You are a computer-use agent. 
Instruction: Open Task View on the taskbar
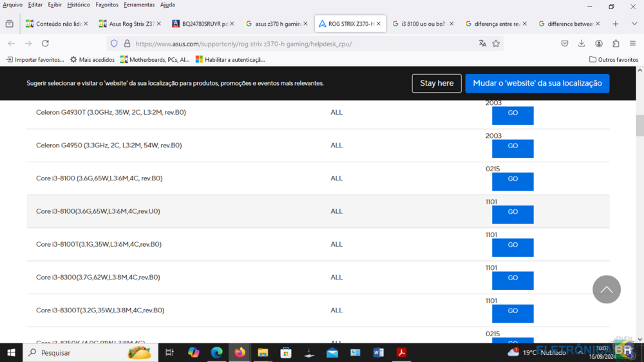pyautogui.click(x=169, y=352)
